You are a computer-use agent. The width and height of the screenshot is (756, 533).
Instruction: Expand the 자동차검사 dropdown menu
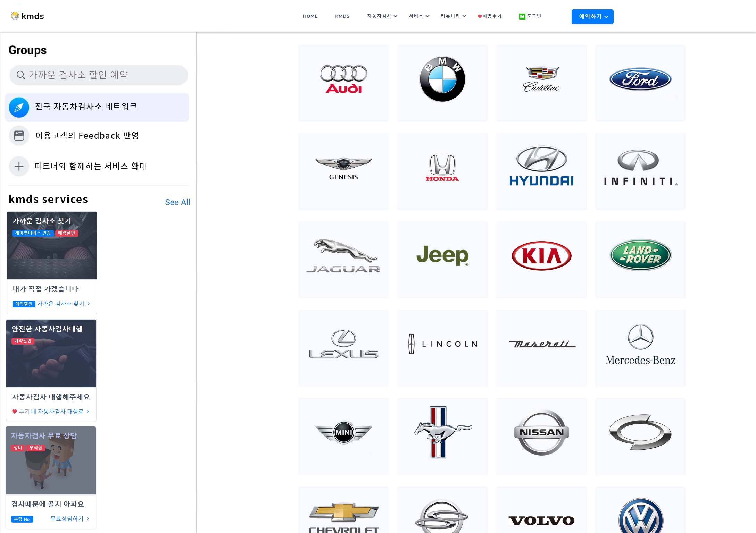click(x=382, y=16)
